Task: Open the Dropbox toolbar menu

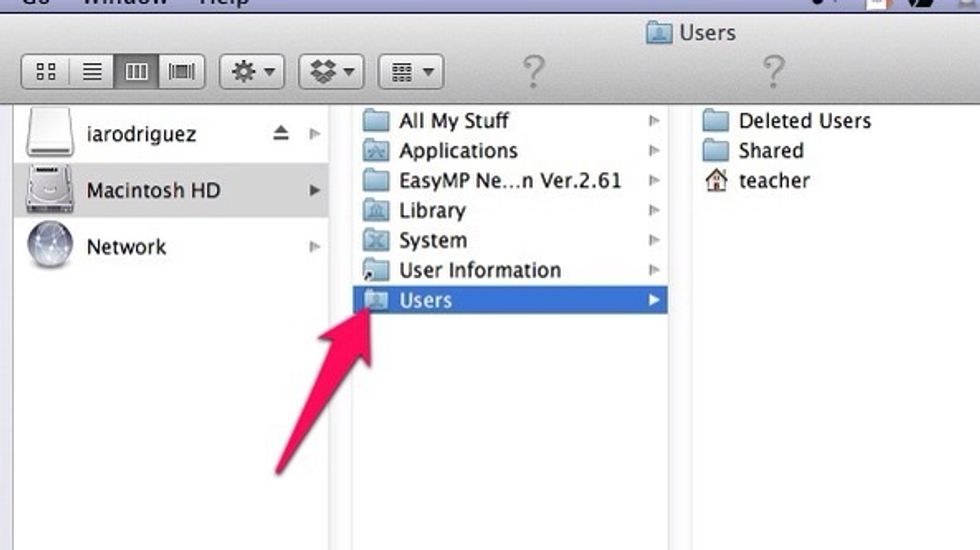Action: click(x=332, y=72)
